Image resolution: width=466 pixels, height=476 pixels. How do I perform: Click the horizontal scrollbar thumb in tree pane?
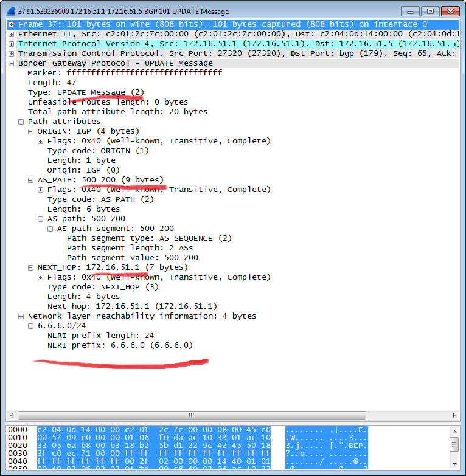(x=191, y=416)
